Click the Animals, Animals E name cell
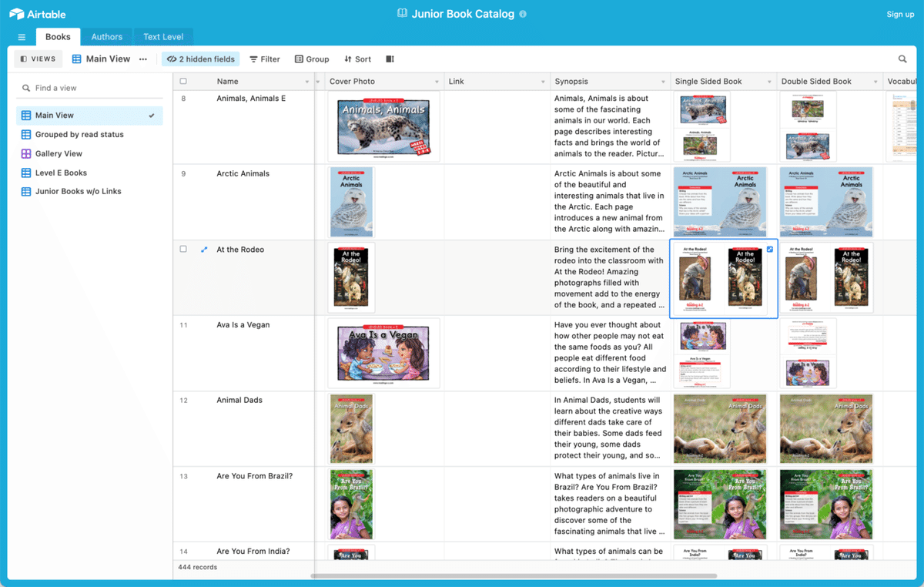924x587 pixels. (251, 99)
